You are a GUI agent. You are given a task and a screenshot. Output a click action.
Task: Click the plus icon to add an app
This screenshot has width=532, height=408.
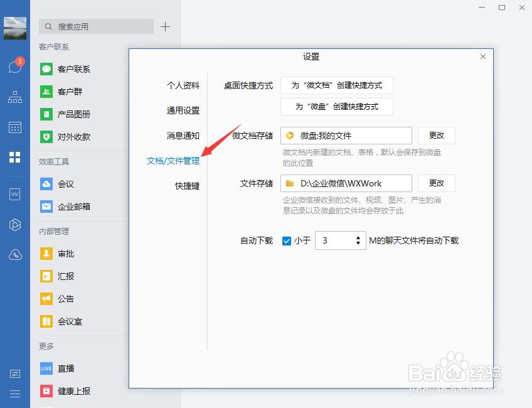click(x=165, y=26)
